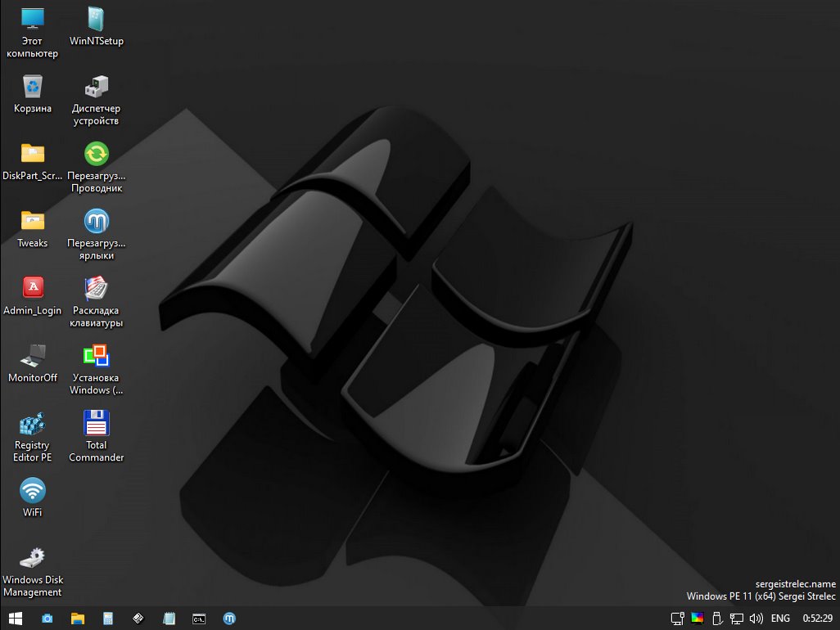
Task: Launch Registry Editor PE from the desktop
Action: click(x=33, y=423)
